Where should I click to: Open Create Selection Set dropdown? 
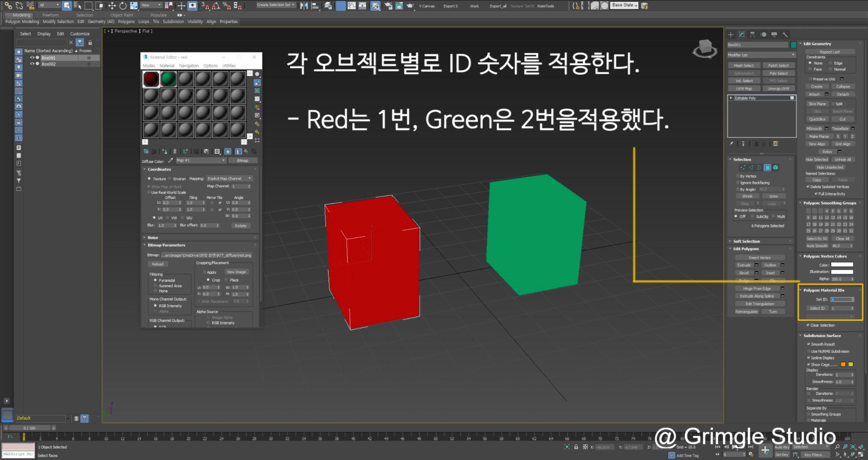click(x=276, y=5)
